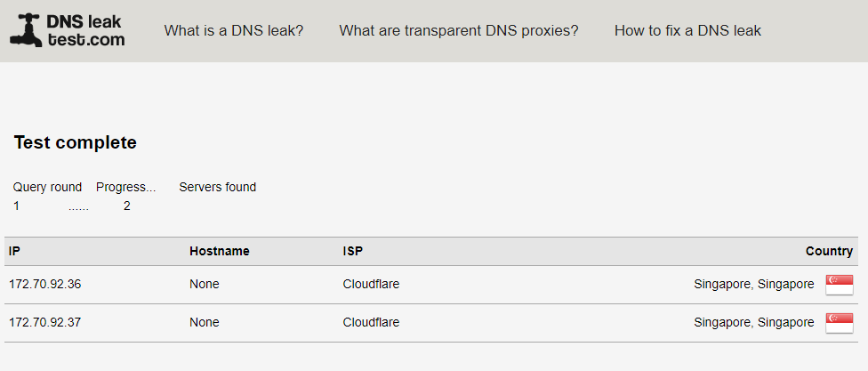Select the IP address 172.70.92.37
The height and width of the screenshot is (371, 868).
point(44,323)
